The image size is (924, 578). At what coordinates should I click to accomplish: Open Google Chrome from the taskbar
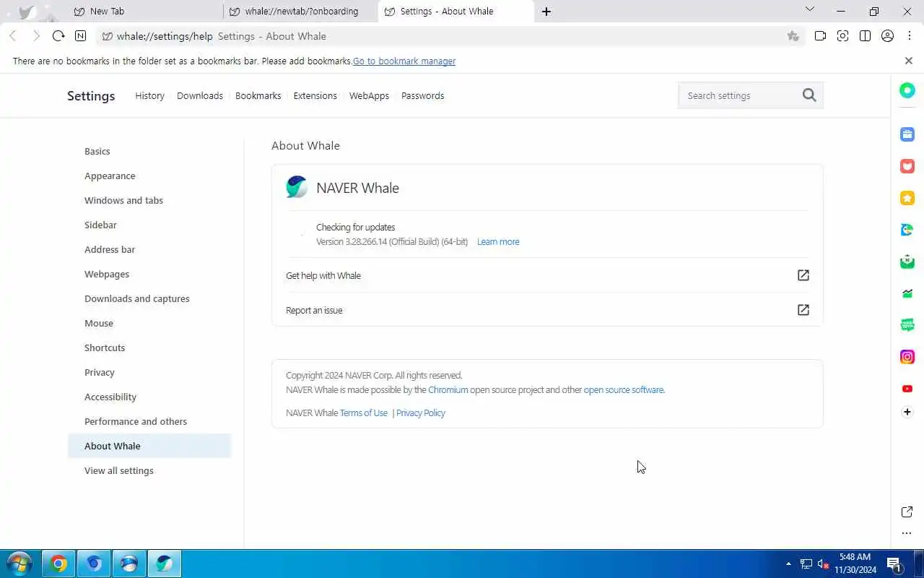point(58,564)
